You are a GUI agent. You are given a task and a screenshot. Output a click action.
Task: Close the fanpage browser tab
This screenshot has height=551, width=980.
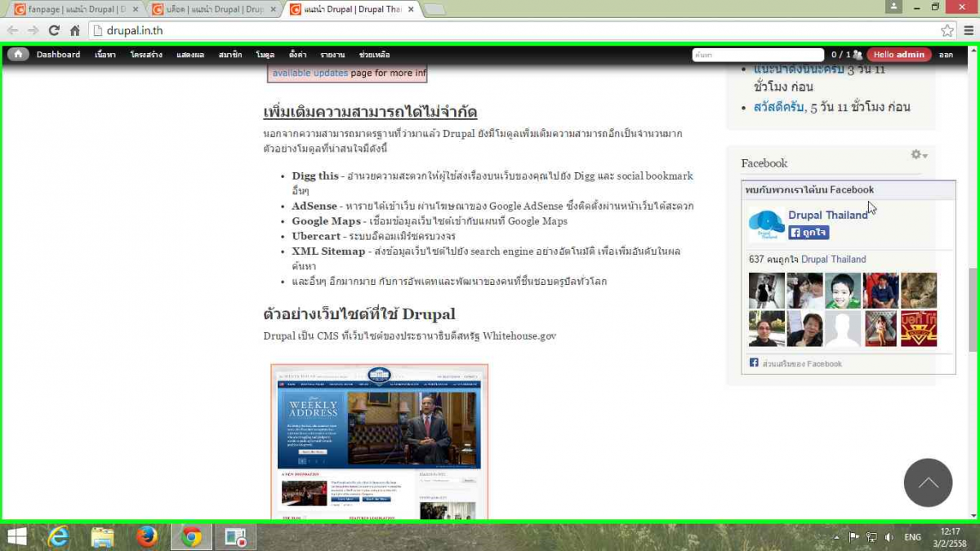[x=135, y=10]
